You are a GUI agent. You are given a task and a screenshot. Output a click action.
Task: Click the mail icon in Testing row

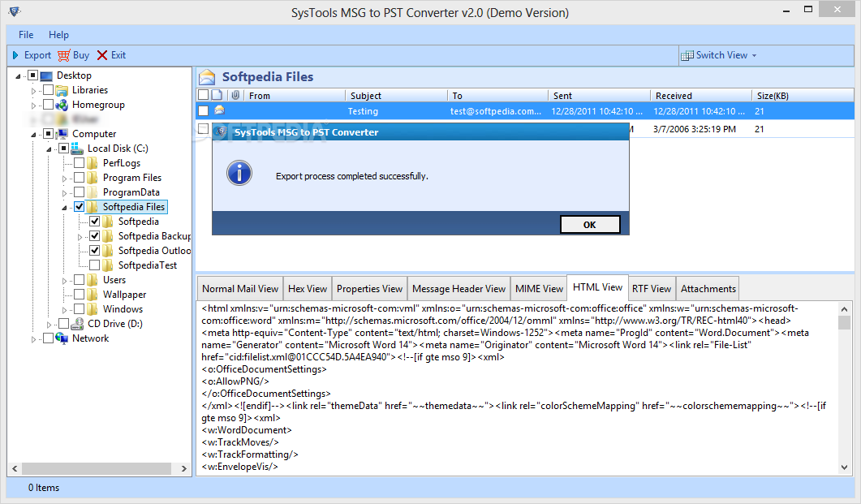pyautogui.click(x=220, y=110)
